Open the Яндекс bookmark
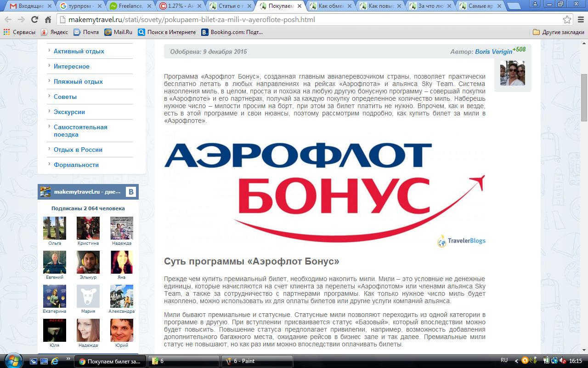 coord(54,32)
